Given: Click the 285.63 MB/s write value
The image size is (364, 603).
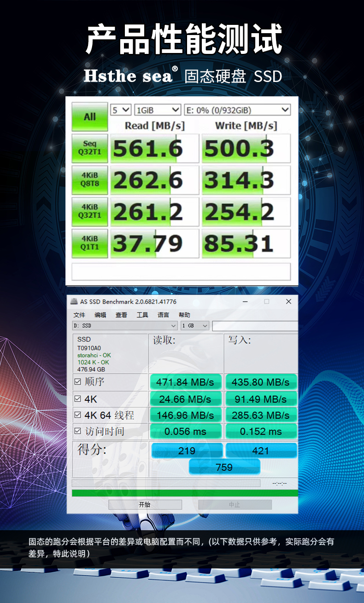Looking at the screenshot, I should tap(261, 415).
